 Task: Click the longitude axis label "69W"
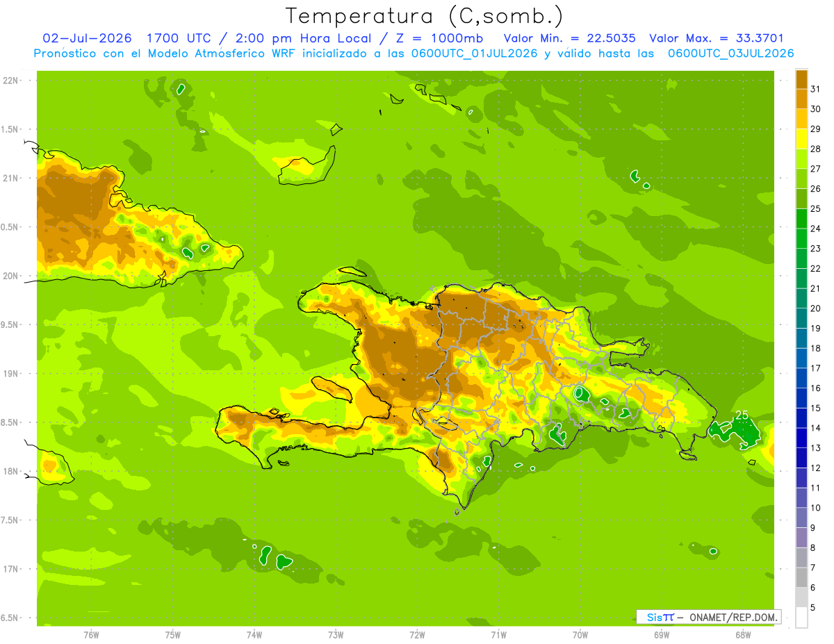[662, 635]
